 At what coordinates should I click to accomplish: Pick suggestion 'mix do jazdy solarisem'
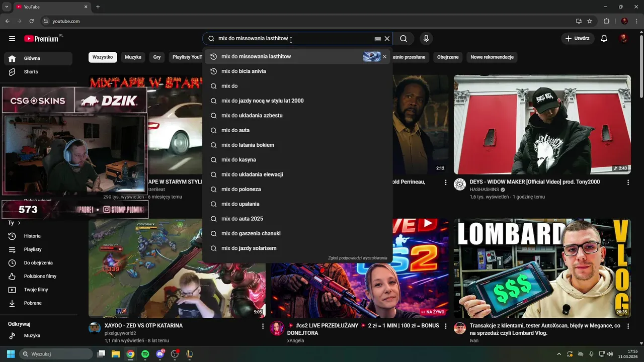[x=297, y=248]
